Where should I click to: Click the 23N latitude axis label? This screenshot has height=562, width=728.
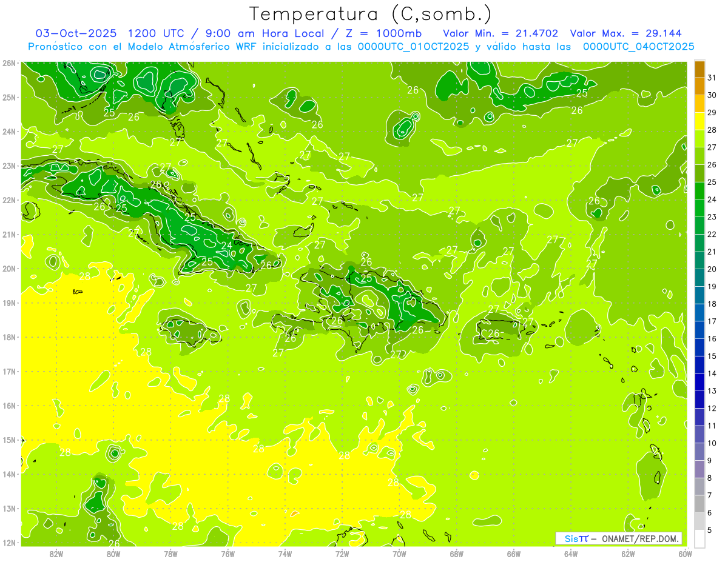10,166
